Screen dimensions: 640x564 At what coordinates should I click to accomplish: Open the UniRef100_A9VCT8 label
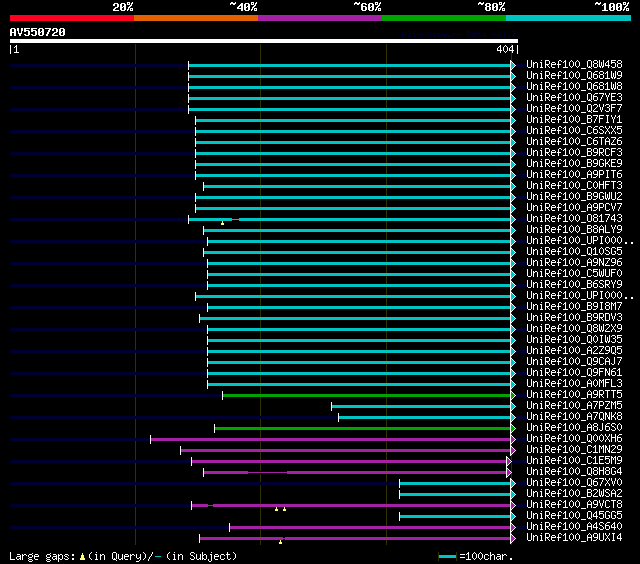(x=574, y=505)
